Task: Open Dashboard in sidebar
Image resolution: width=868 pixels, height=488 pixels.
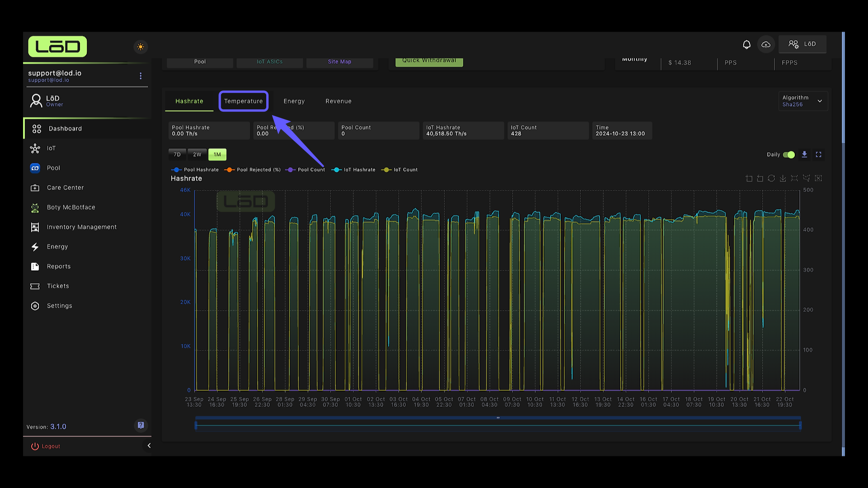Action: click(87, 129)
